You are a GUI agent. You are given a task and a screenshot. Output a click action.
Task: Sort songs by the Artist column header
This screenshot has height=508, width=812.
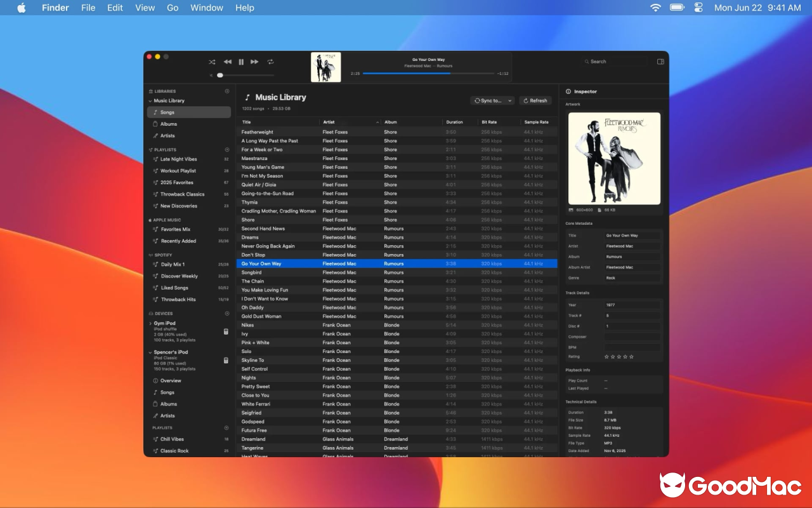(349, 122)
